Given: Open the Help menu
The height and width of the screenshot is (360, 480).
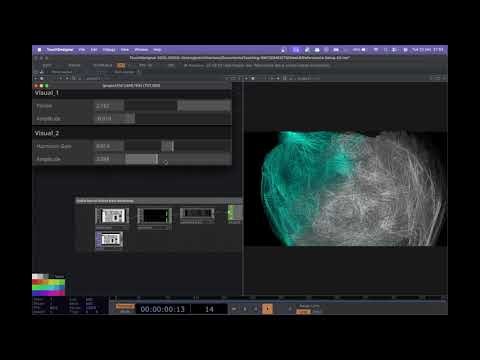Looking at the screenshot, I should [x=157, y=50].
